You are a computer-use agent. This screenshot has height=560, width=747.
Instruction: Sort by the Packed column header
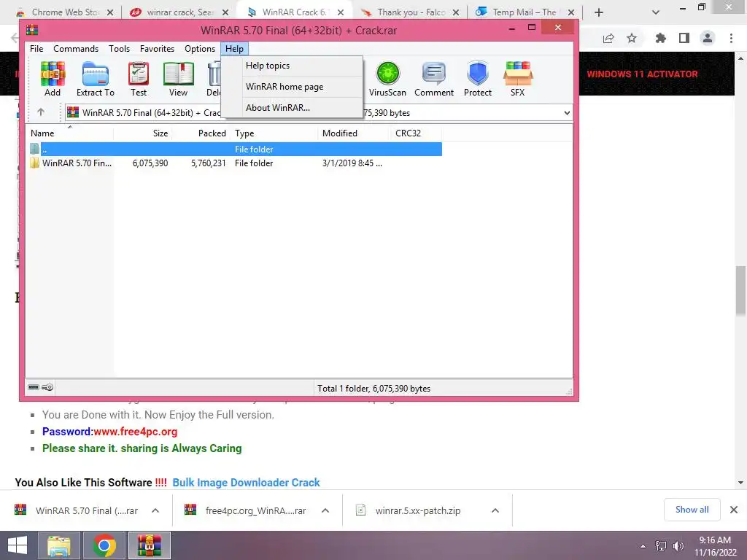point(201,133)
